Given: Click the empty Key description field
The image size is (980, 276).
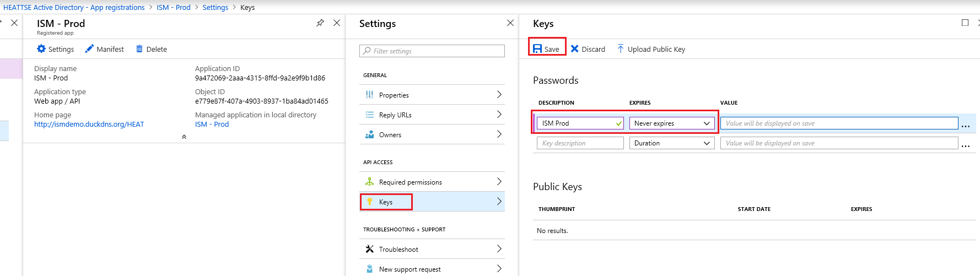Looking at the screenshot, I should coord(580,143).
